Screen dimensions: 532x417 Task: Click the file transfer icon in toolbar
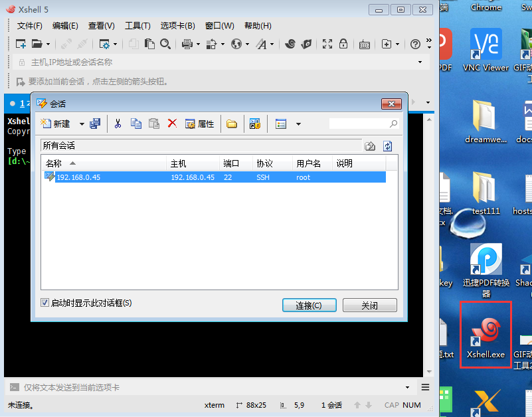pyautogui.click(x=211, y=44)
